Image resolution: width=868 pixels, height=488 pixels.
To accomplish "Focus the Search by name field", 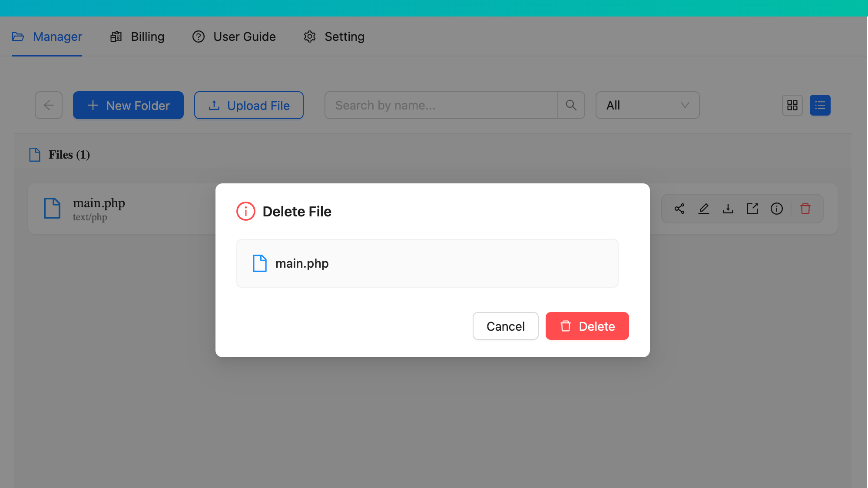I will coord(441,105).
